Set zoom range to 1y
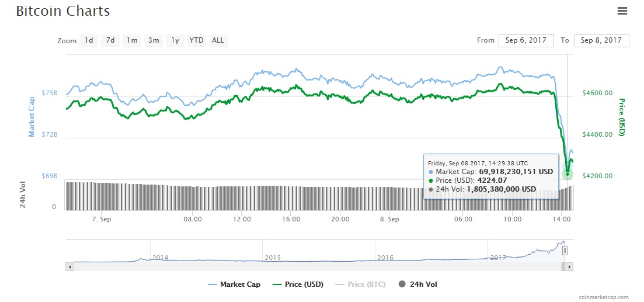 (175, 40)
